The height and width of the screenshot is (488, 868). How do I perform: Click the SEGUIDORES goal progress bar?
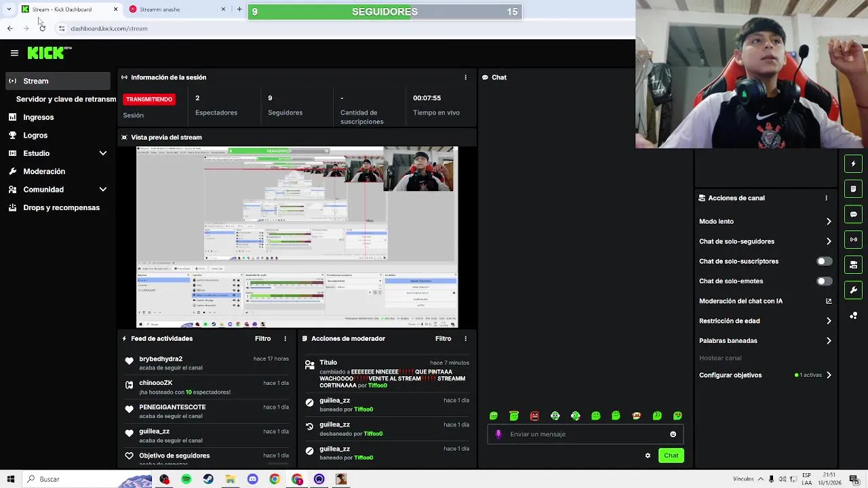(384, 12)
